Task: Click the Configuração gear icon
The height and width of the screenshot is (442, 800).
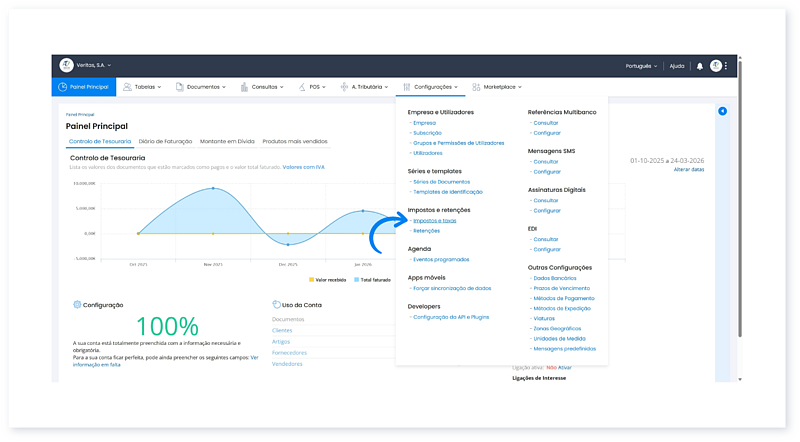Action: point(77,304)
